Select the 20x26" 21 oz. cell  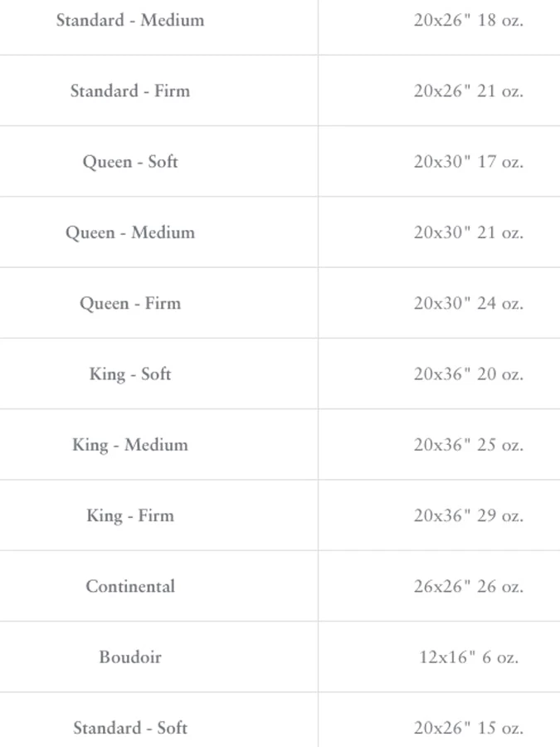coord(468,90)
